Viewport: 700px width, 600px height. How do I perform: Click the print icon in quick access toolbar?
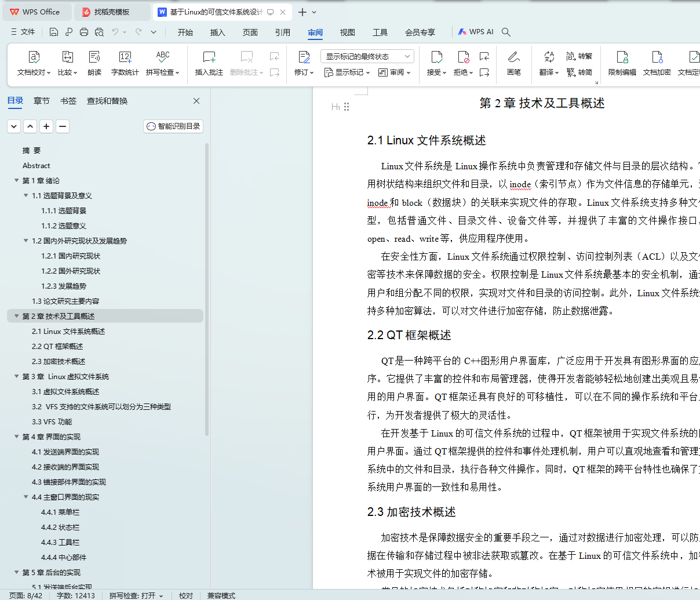tap(84, 32)
